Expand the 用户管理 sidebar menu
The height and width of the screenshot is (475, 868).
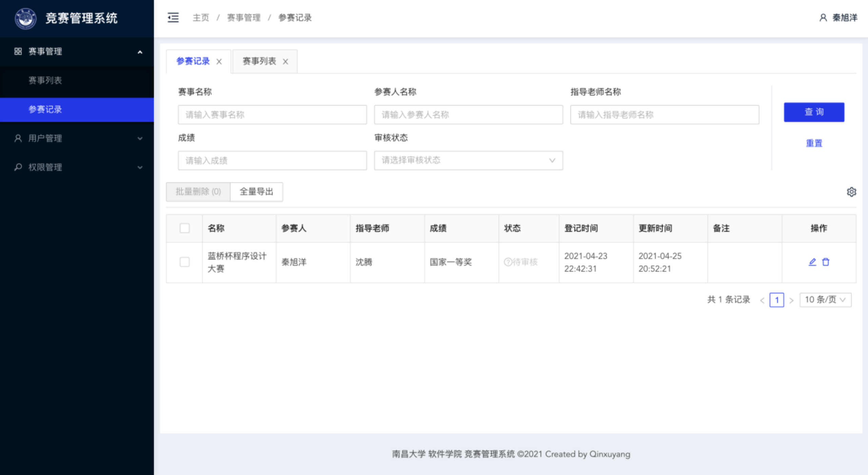click(x=77, y=138)
